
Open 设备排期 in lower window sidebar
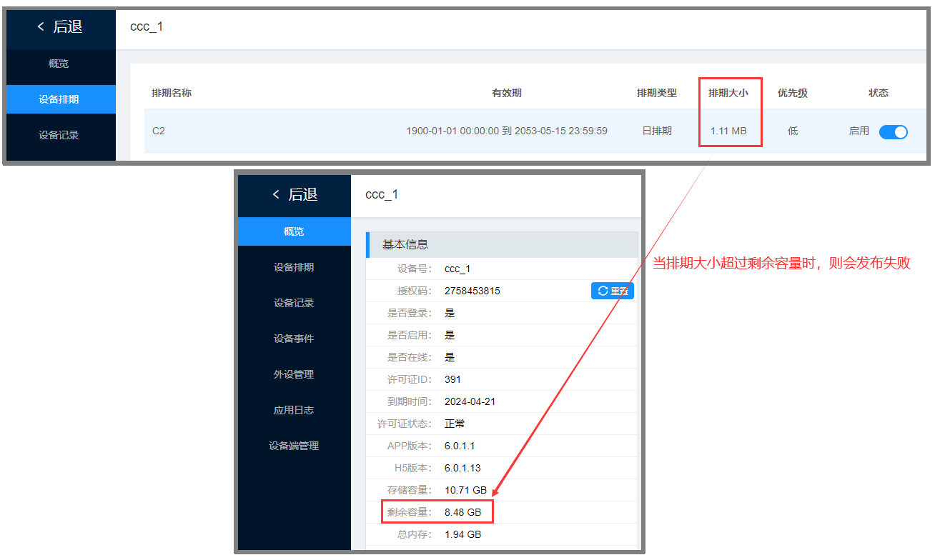(295, 267)
